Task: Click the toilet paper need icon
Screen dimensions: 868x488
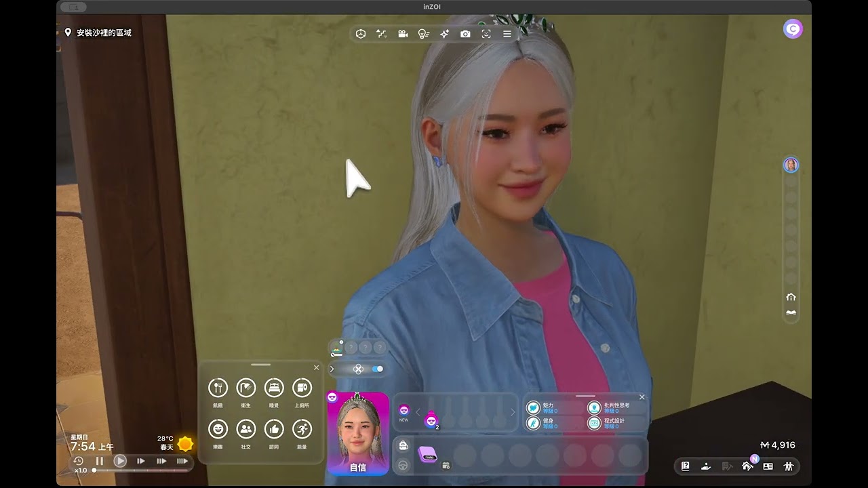Action: point(302,388)
